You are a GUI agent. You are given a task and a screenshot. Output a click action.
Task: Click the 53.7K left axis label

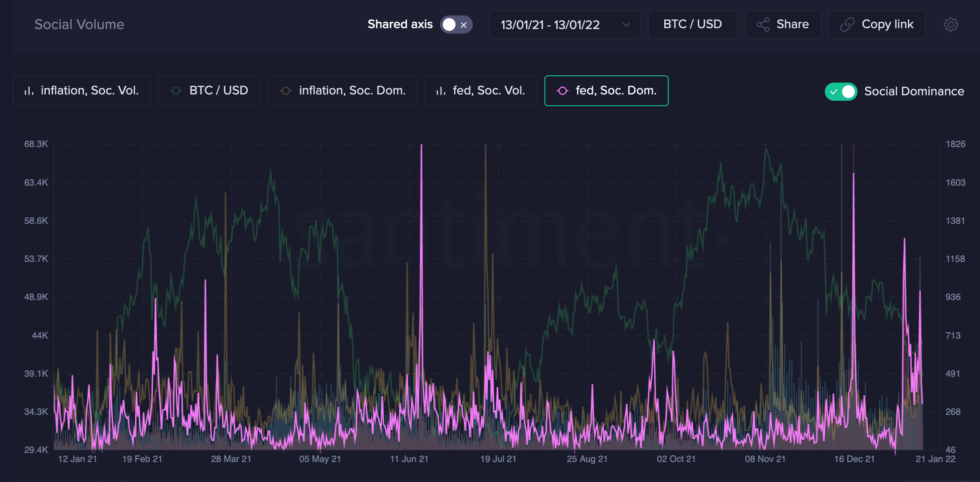tap(36, 259)
